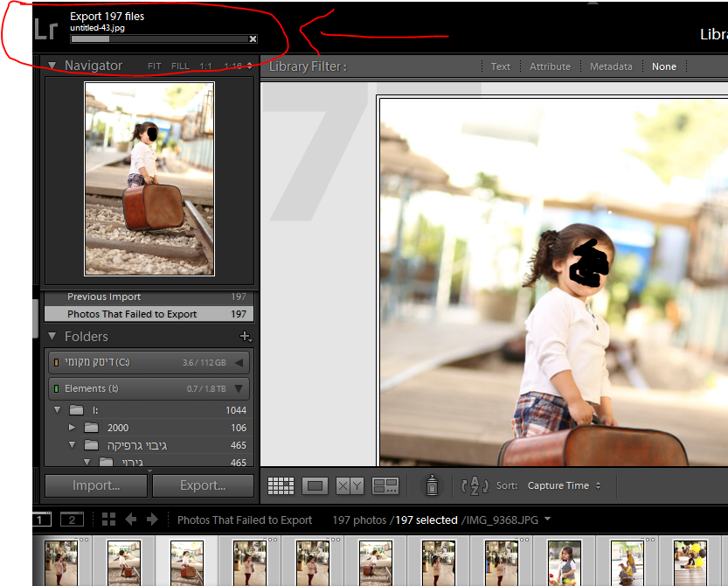Click the plus icon in Folders panel
728x586 pixels.
pyautogui.click(x=246, y=337)
